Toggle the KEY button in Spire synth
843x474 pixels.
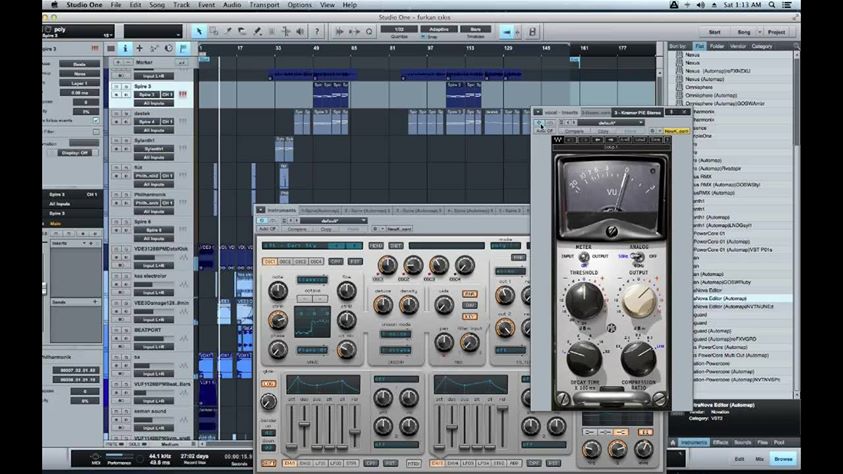pos(469,317)
